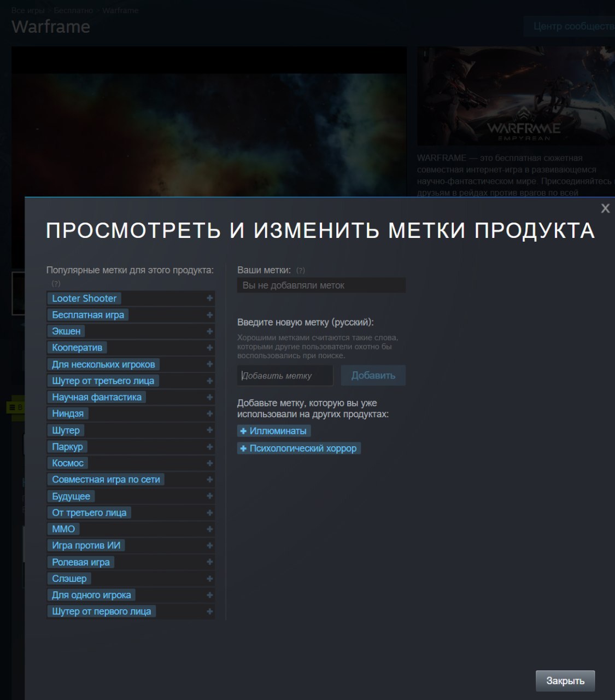Add Будущее tag using plus icon
The height and width of the screenshot is (700, 615).
pyautogui.click(x=209, y=496)
